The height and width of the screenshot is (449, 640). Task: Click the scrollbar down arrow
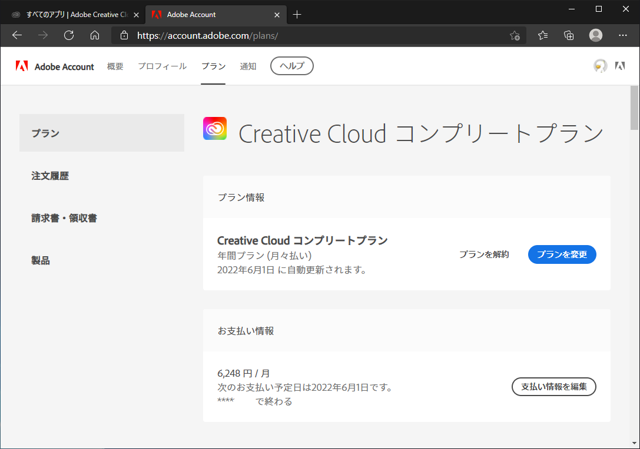(x=634, y=443)
